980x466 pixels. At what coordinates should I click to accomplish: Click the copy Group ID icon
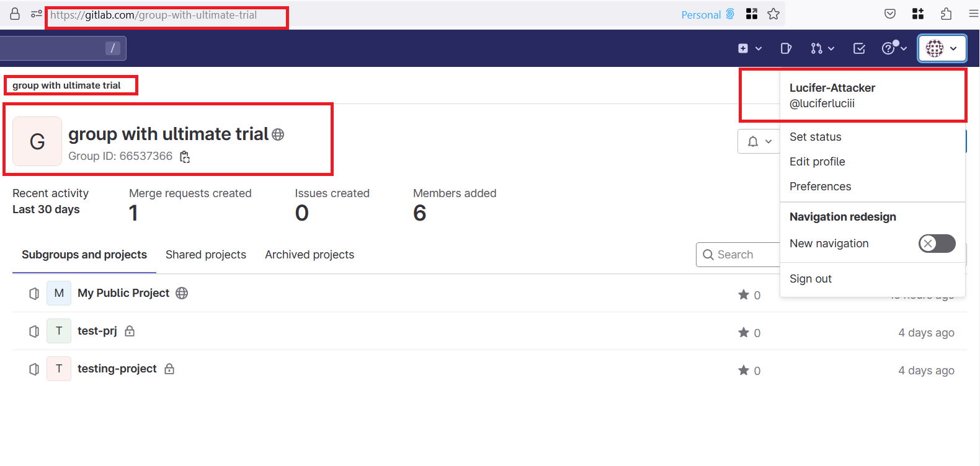pyautogui.click(x=185, y=157)
